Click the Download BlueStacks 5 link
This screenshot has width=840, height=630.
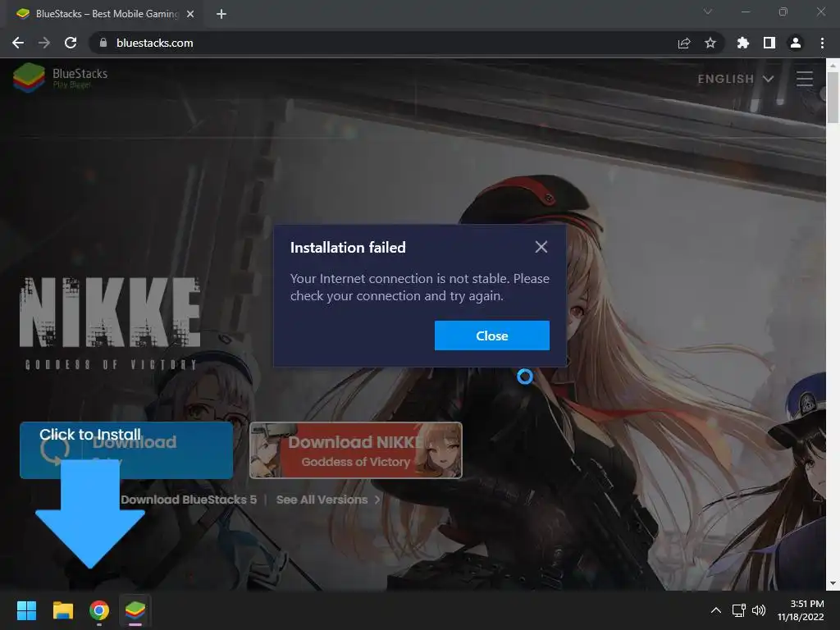pyautogui.click(x=189, y=500)
